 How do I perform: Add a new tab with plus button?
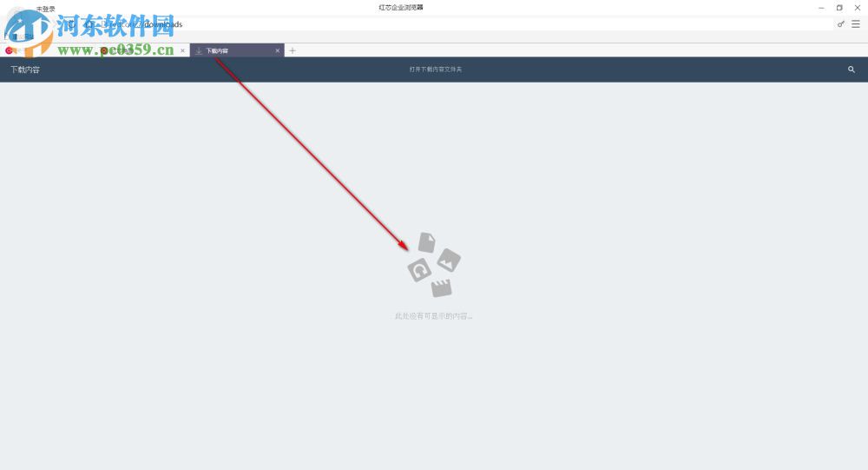pyautogui.click(x=293, y=50)
